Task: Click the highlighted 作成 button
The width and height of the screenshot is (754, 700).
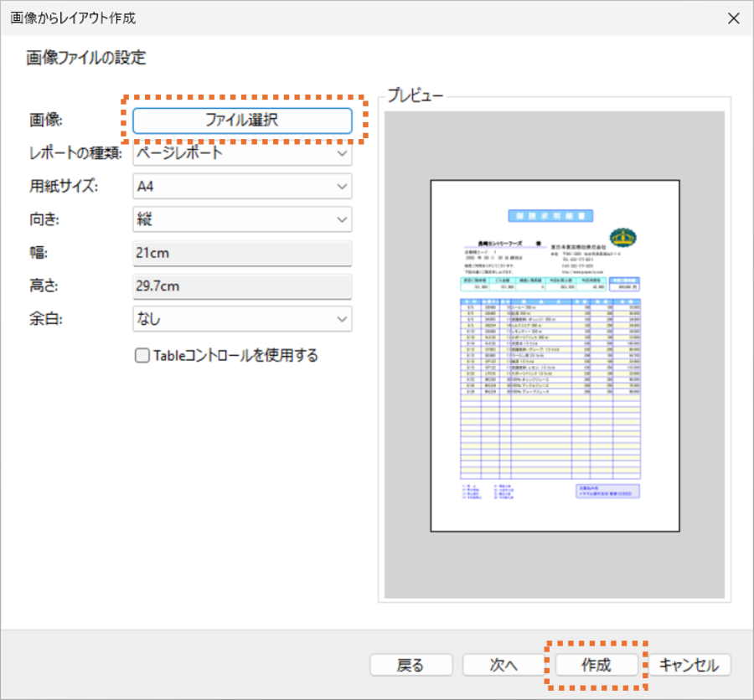Action: click(597, 665)
